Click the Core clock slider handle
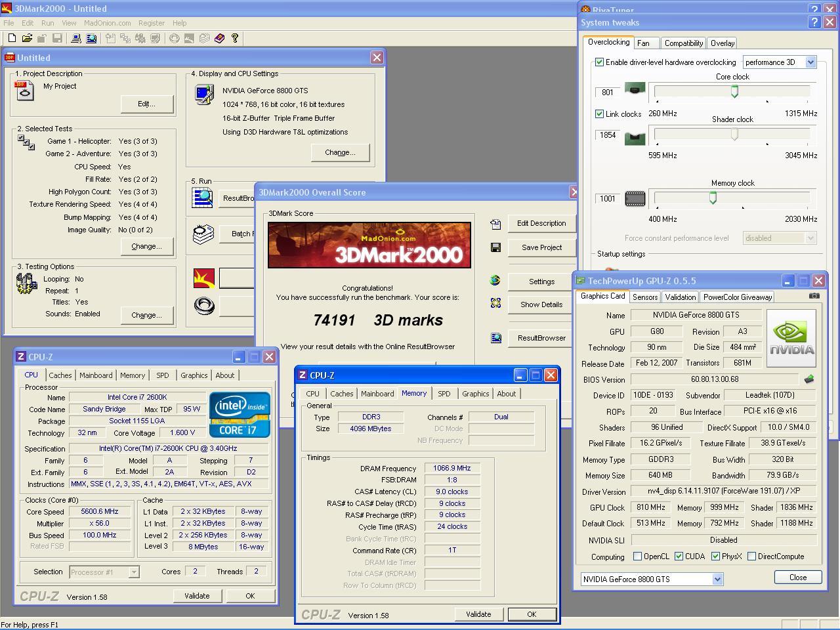 (x=734, y=92)
